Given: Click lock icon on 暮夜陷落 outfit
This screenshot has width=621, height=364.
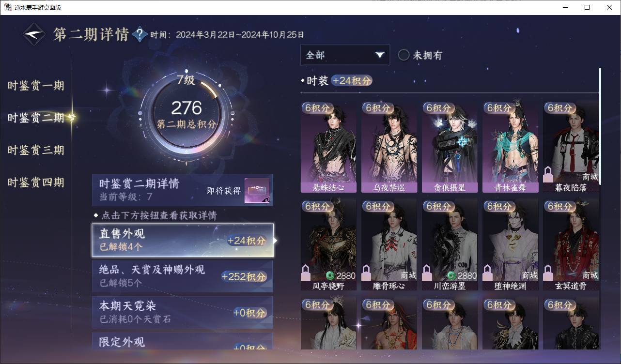Looking at the screenshot, I should pos(548,174).
